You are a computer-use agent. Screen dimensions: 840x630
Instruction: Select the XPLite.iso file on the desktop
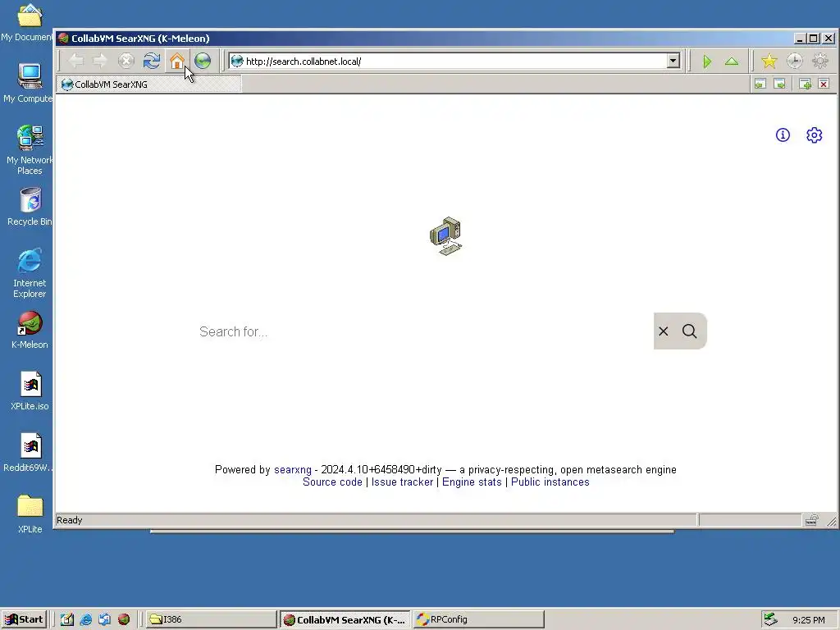30,390
